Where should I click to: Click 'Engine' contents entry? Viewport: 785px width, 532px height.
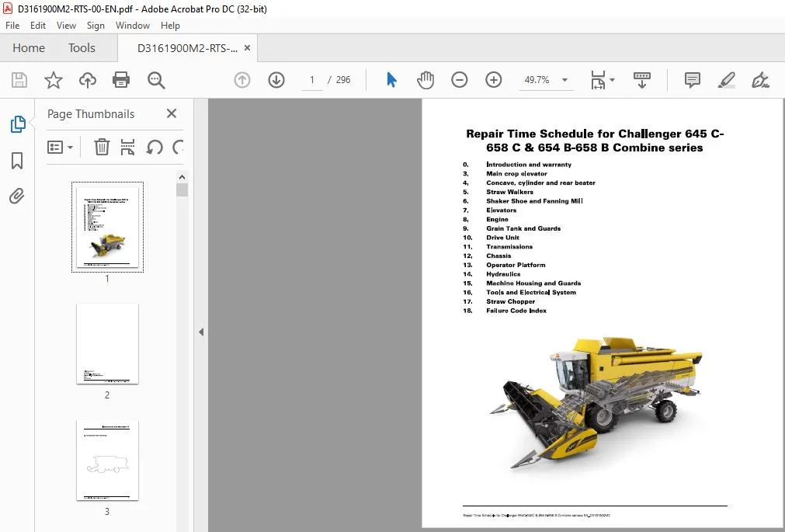click(497, 220)
